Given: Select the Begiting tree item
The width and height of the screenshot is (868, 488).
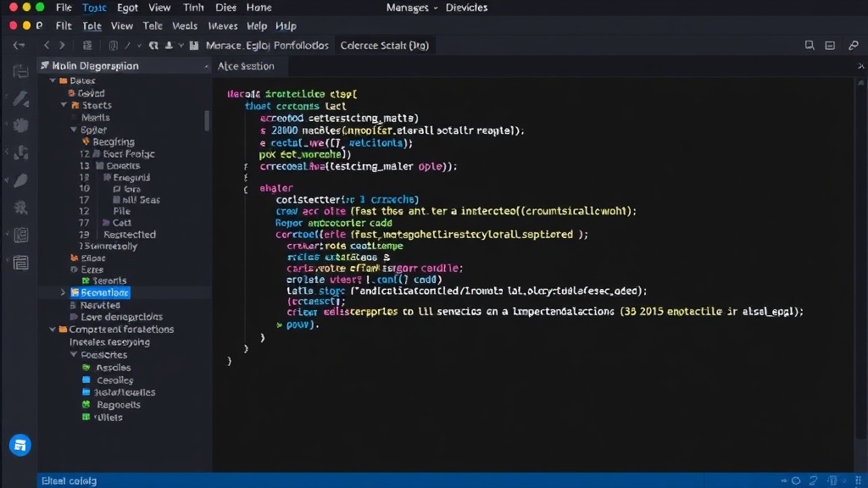Looking at the screenshot, I should pyautogui.click(x=114, y=141).
